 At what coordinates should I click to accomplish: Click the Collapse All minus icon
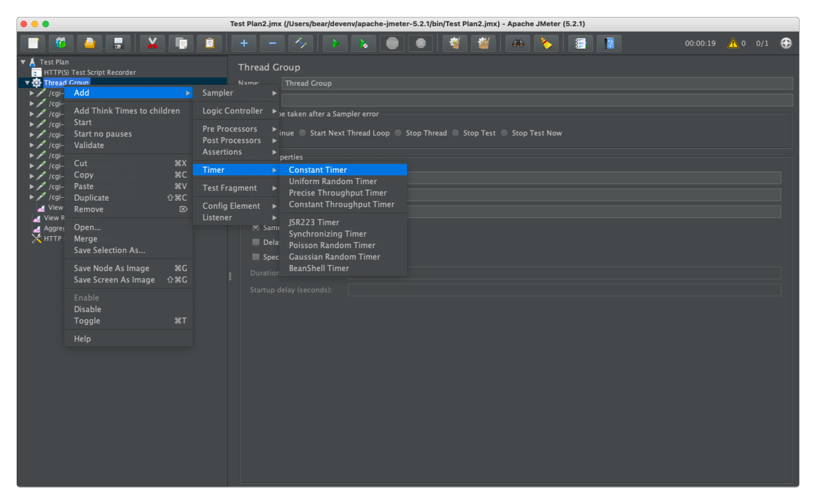coord(272,43)
